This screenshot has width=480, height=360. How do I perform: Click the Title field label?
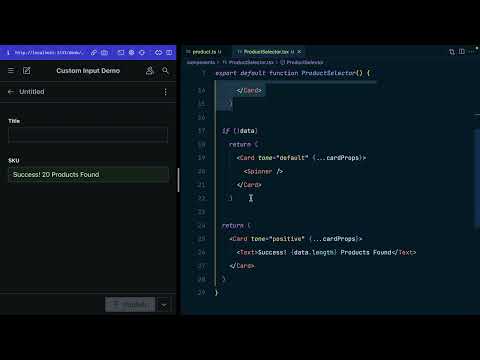(x=14, y=121)
